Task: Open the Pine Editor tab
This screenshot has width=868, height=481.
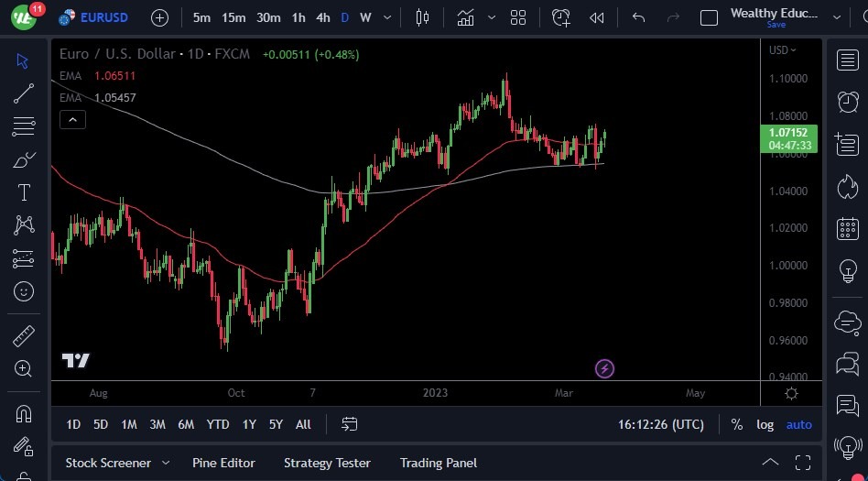Action: pos(223,463)
